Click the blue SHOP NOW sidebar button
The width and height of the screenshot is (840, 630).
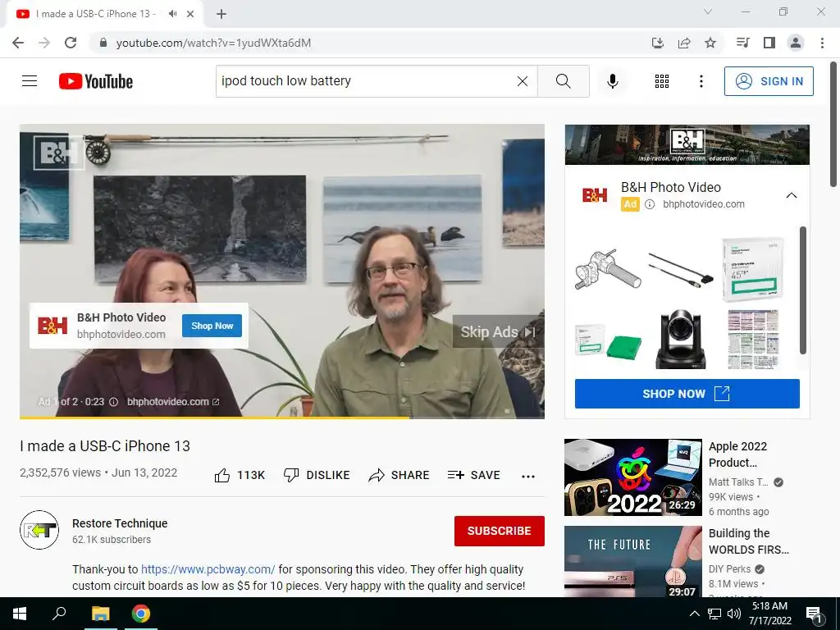(687, 394)
